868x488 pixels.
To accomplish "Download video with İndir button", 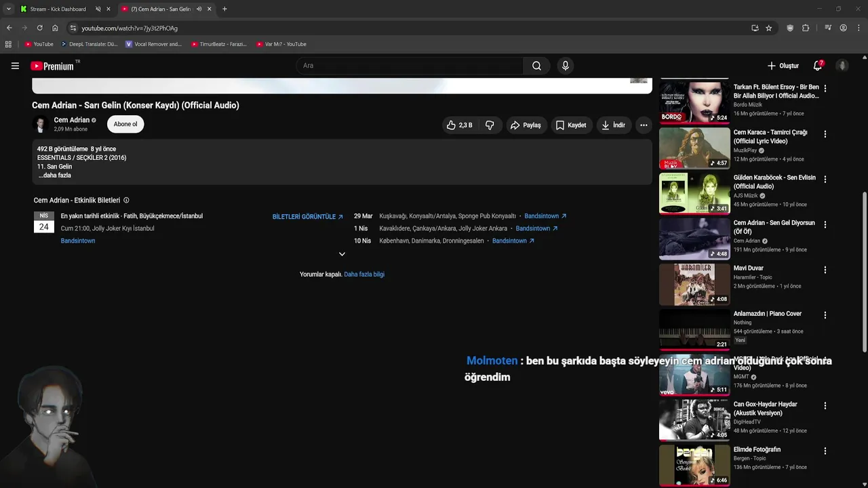I will pos(613,125).
